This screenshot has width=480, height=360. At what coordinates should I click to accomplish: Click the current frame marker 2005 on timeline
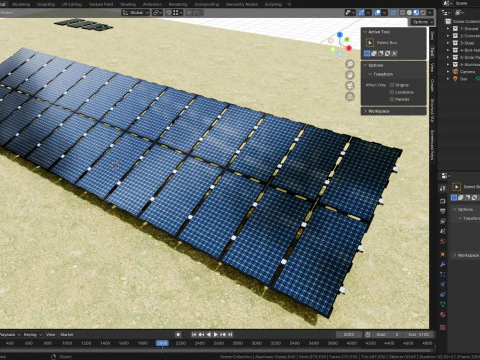tap(162, 343)
